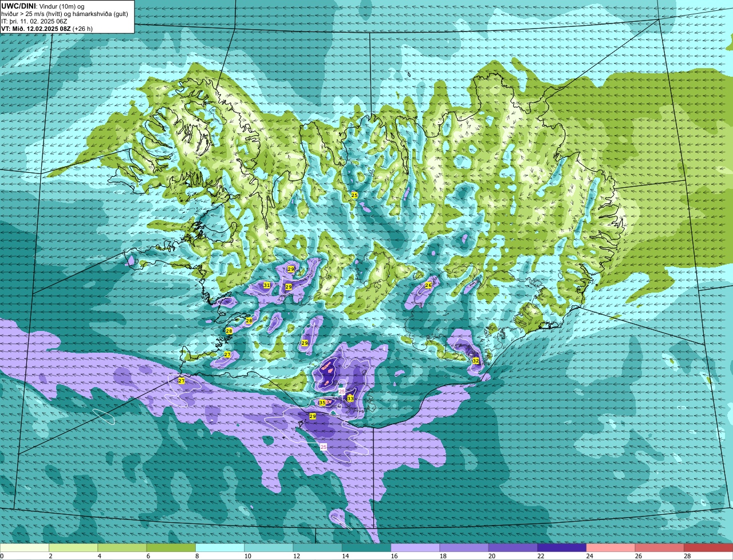The width and height of the screenshot is (733, 560).
Task: Click the yellow gust label 35
Action: tap(322, 403)
